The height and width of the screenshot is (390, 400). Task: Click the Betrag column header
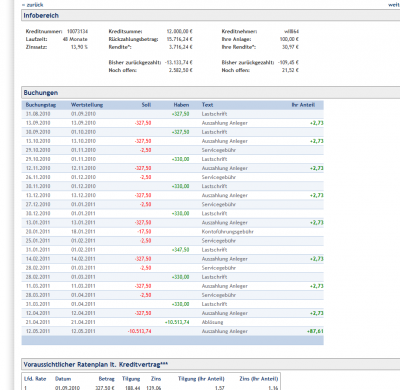(x=107, y=379)
